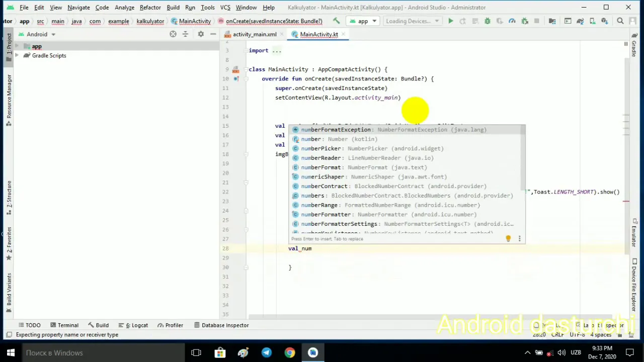Image resolution: width=644 pixels, height=362 pixels.
Task: Open the TODO tool window
Action: tap(29, 325)
